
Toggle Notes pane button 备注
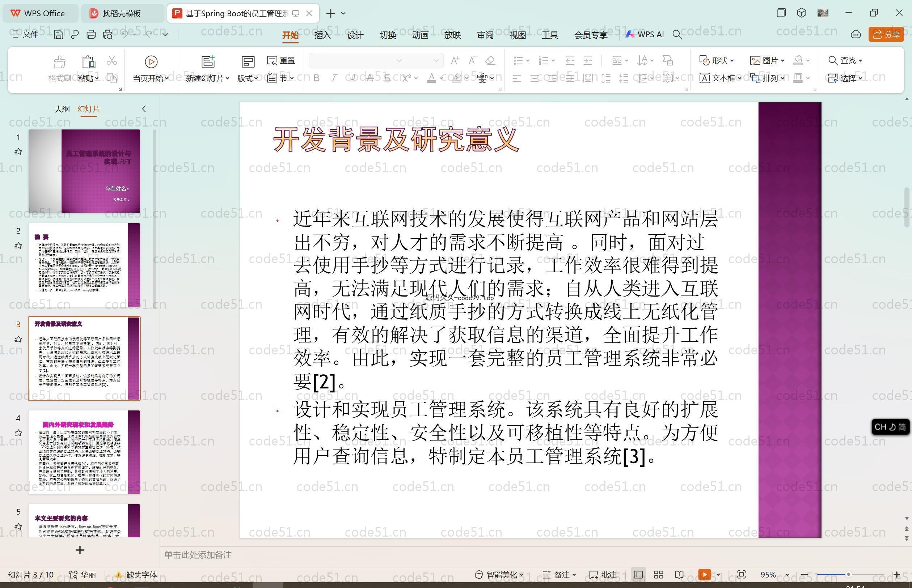coord(560,575)
